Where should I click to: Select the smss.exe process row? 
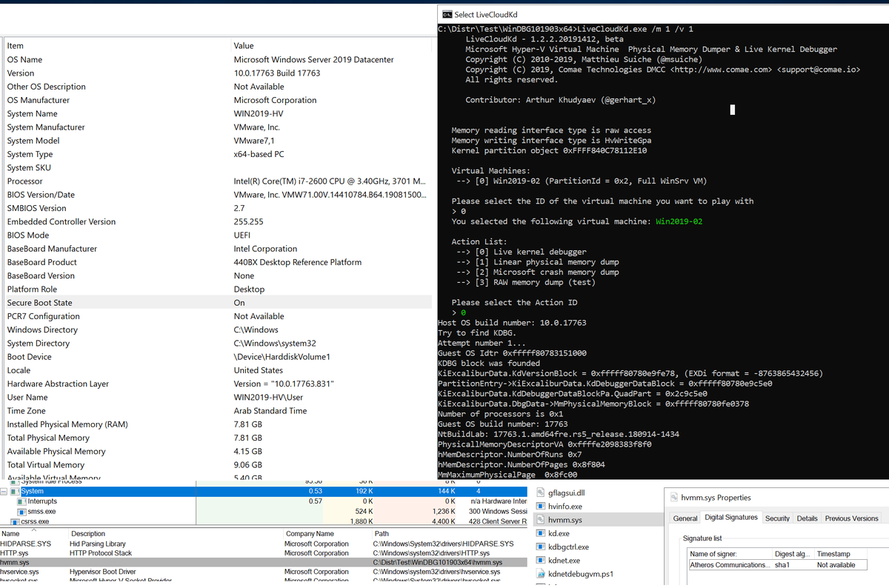pos(264,512)
